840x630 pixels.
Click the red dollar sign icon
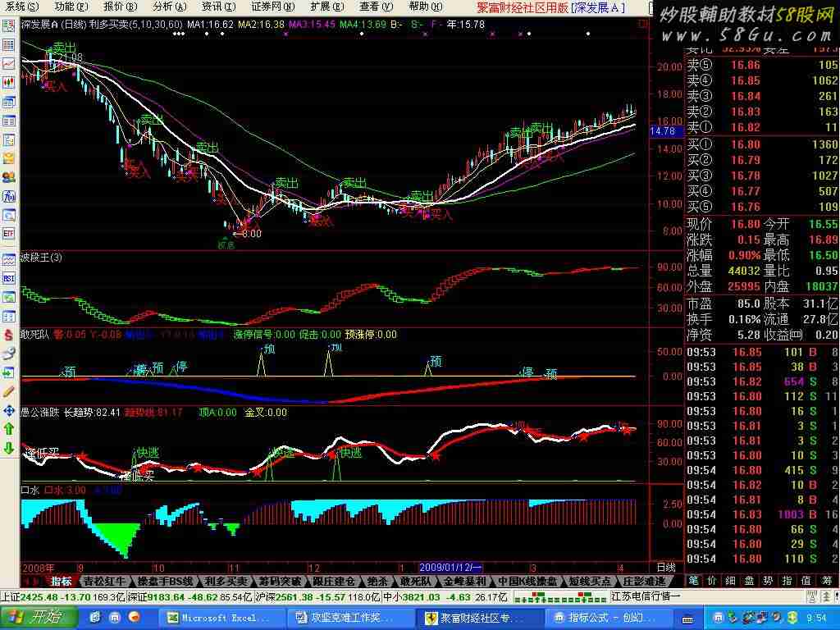[x=8, y=336]
